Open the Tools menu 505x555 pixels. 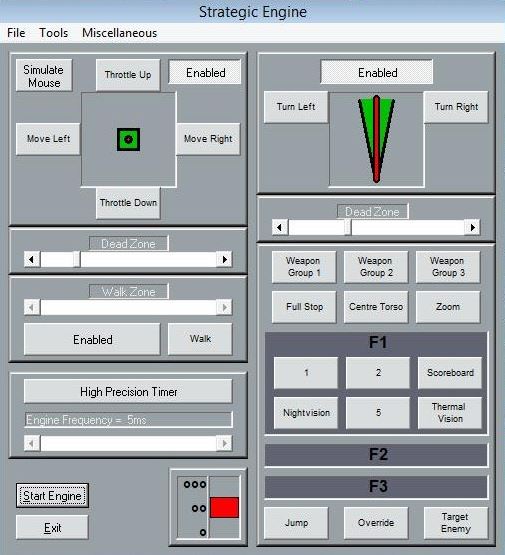(x=53, y=33)
